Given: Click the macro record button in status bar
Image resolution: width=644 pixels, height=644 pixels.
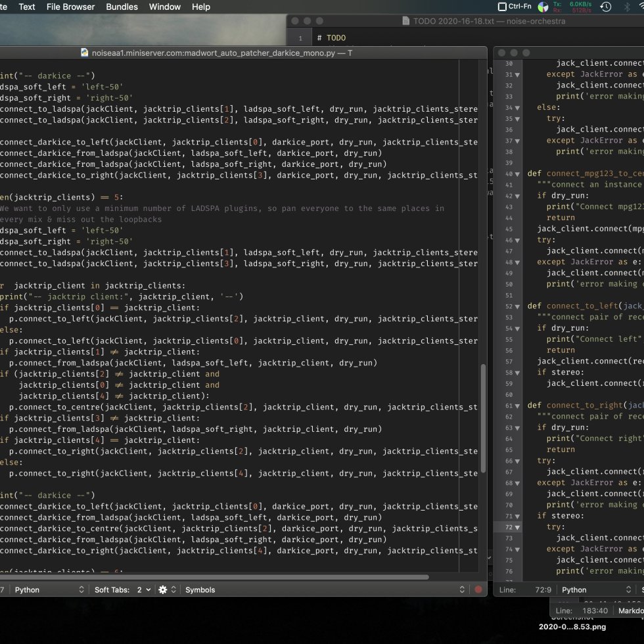Looking at the screenshot, I should pos(478,589).
